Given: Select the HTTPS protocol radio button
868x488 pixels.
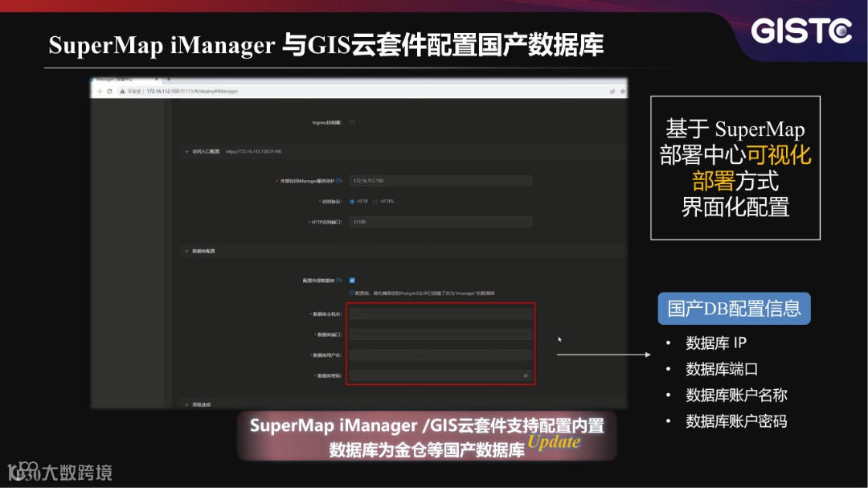Looking at the screenshot, I should [x=375, y=202].
